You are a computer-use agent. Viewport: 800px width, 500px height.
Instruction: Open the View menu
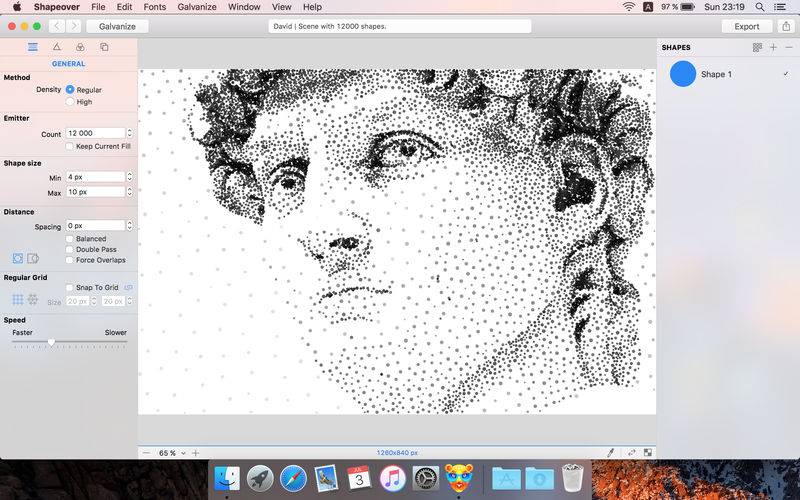[281, 7]
